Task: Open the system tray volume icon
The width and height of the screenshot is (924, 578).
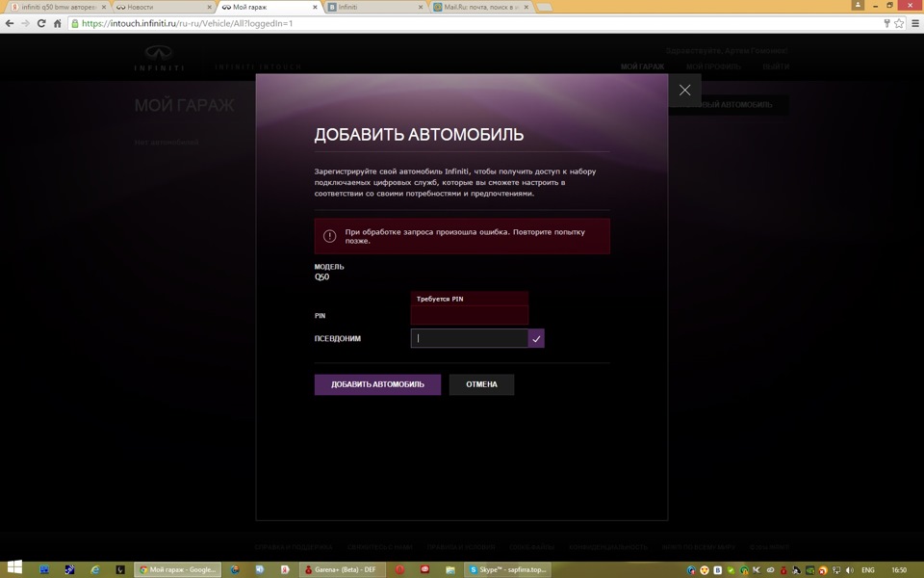Action: point(849,570)
